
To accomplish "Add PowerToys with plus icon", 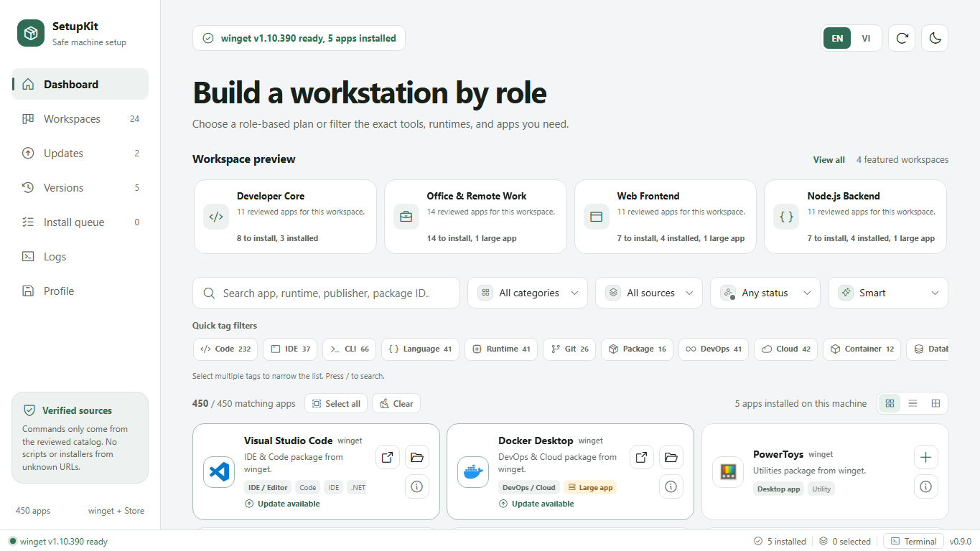I will tap(925, 457).
